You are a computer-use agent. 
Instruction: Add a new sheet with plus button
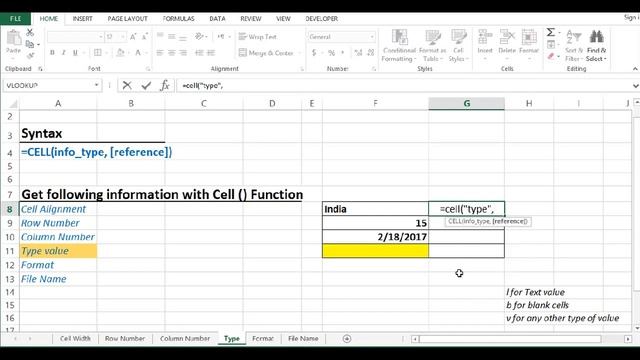click(x=347, y=338)
